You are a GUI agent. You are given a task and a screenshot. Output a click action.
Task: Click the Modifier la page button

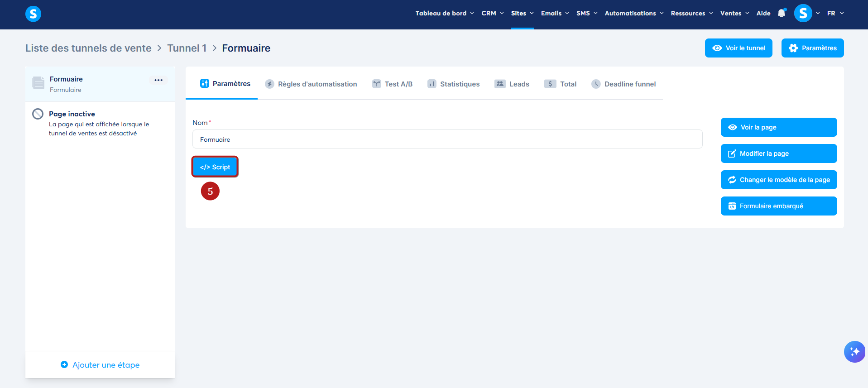click(x=779, y=153)
